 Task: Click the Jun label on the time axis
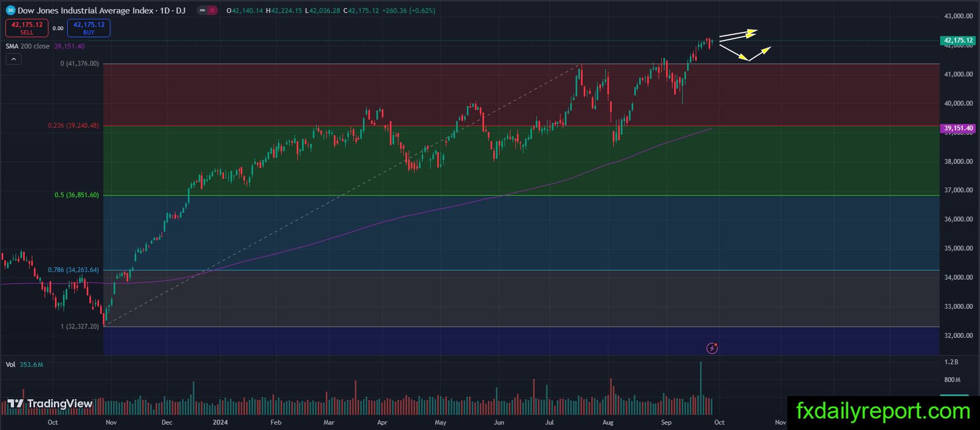(499, 422)
